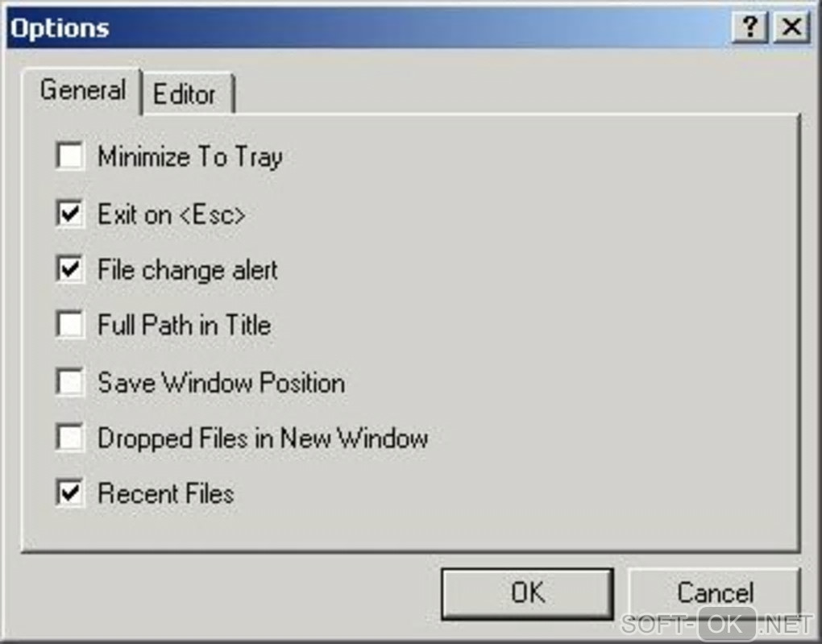
Task: Disable the File change alert checkbox
Action: [x=70, y=269]
